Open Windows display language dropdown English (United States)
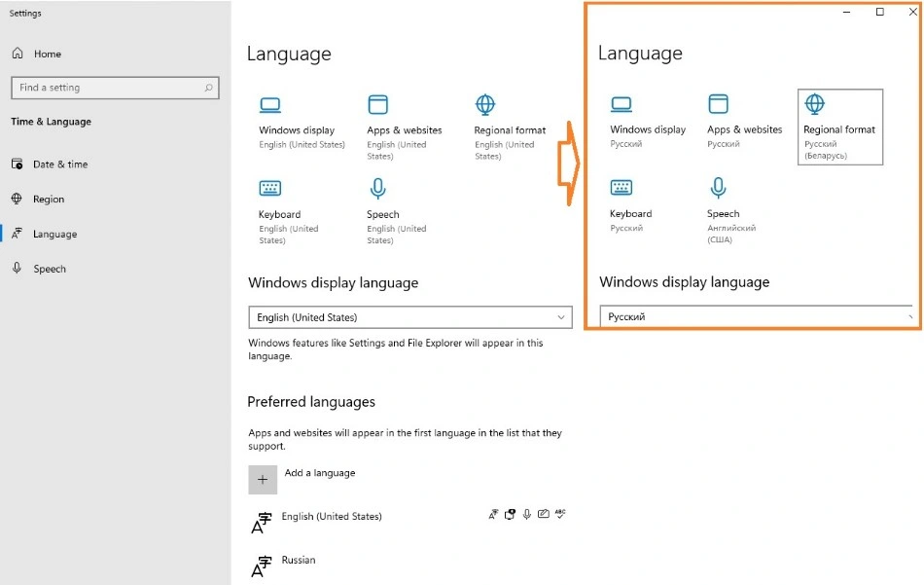The image size is (924, 585). (x=409, y=317)
